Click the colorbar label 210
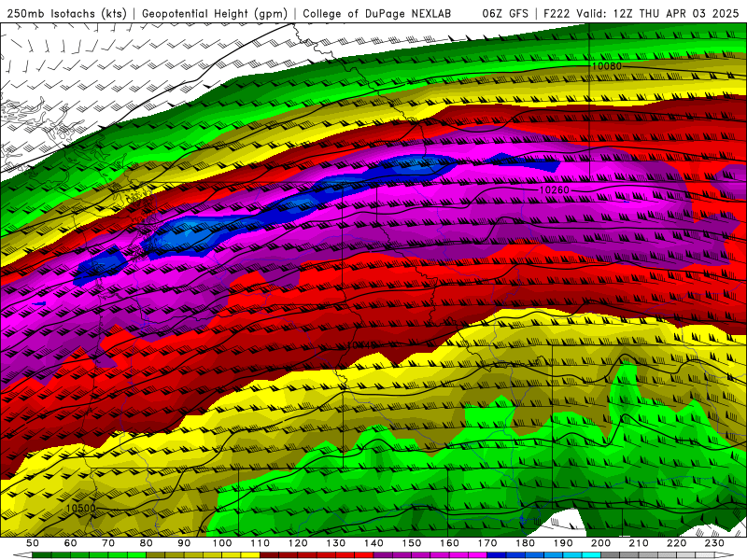Viewport: 747px width, 560px height. pos(639,543)
